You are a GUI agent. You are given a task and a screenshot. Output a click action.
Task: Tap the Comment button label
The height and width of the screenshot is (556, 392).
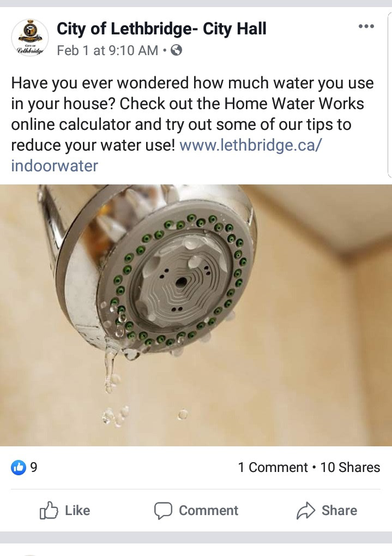(x=208, y=511)
